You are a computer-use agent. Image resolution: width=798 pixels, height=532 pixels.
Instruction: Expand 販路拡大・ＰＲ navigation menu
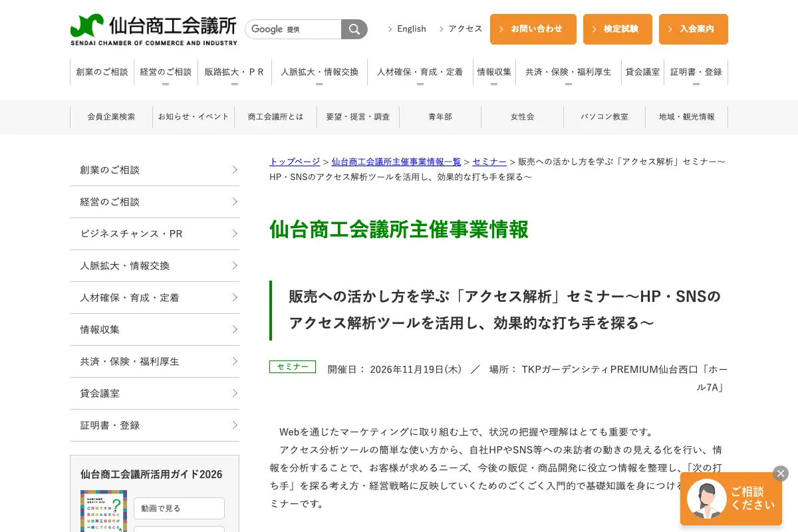click(235, 72)
